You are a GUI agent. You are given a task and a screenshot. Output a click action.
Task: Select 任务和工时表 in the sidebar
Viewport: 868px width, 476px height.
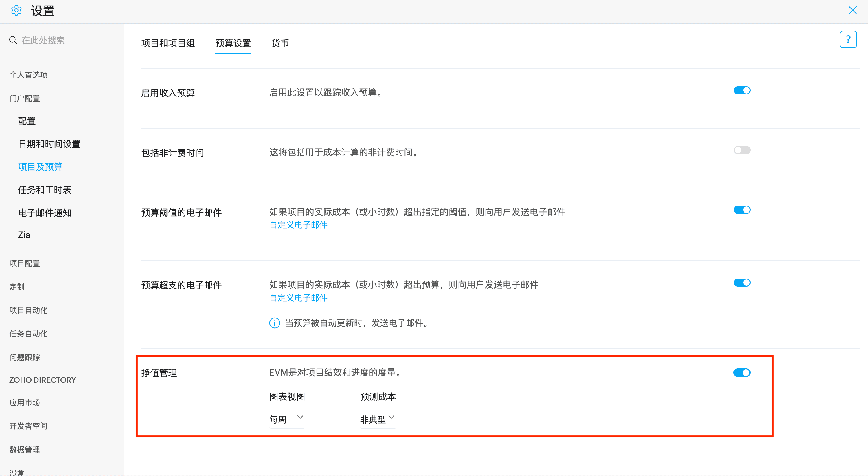point(45,190)
